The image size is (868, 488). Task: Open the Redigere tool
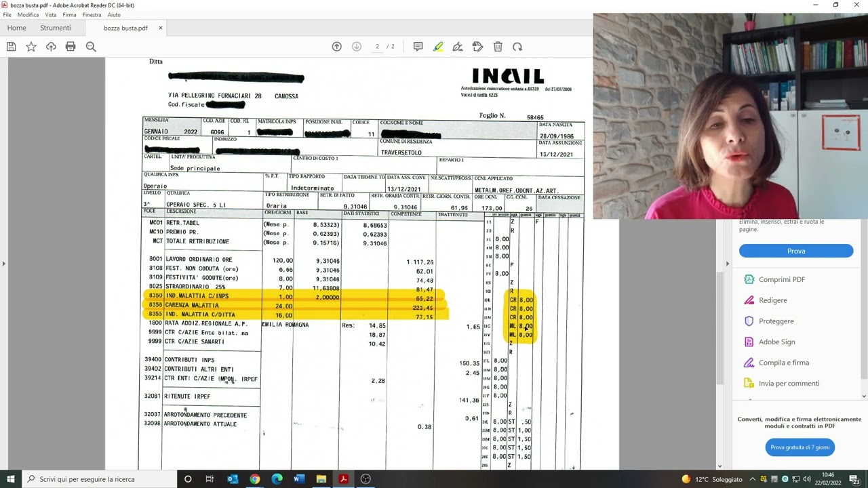773,300
